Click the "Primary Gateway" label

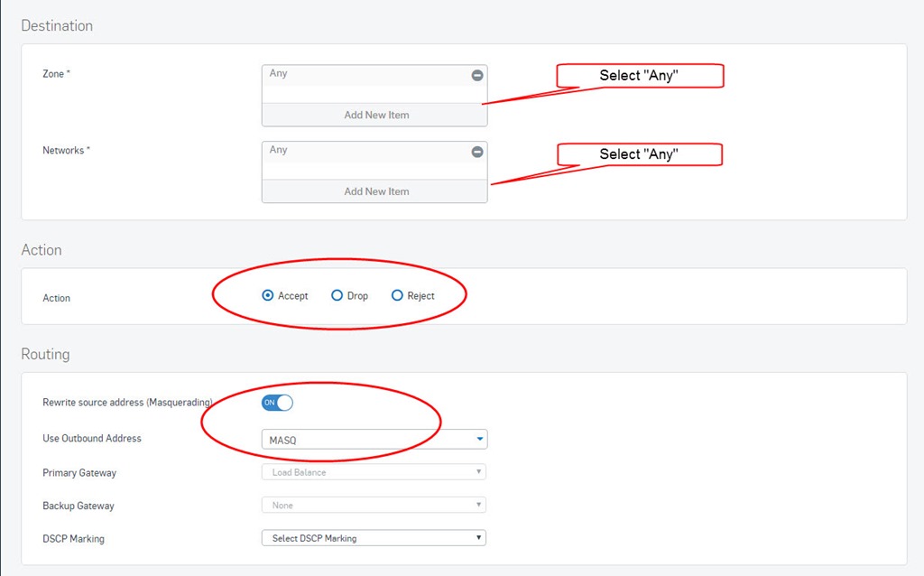pyautogui.click(x=79, y=473)
